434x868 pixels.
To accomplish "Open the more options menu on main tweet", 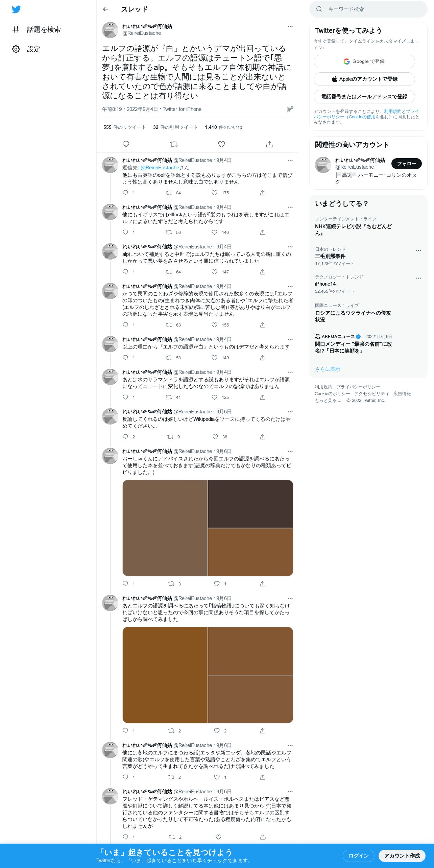I will coord(290,26).
